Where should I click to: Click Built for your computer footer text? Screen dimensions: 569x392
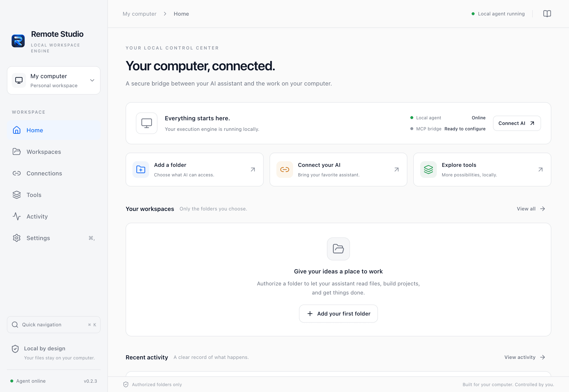pyautogui.click(x=508, y=384)
